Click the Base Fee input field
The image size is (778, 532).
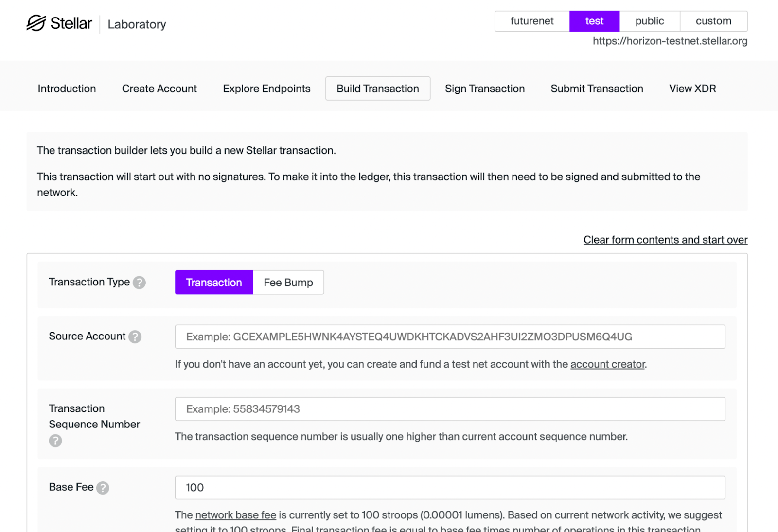coord(450,488)
